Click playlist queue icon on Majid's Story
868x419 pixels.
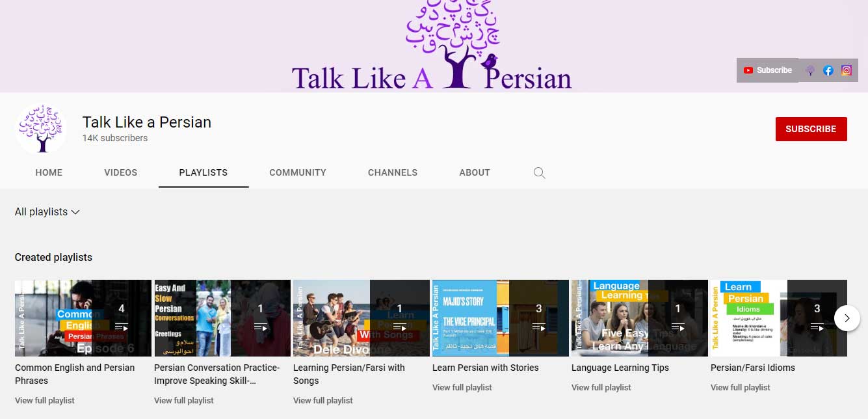[539, 327]
